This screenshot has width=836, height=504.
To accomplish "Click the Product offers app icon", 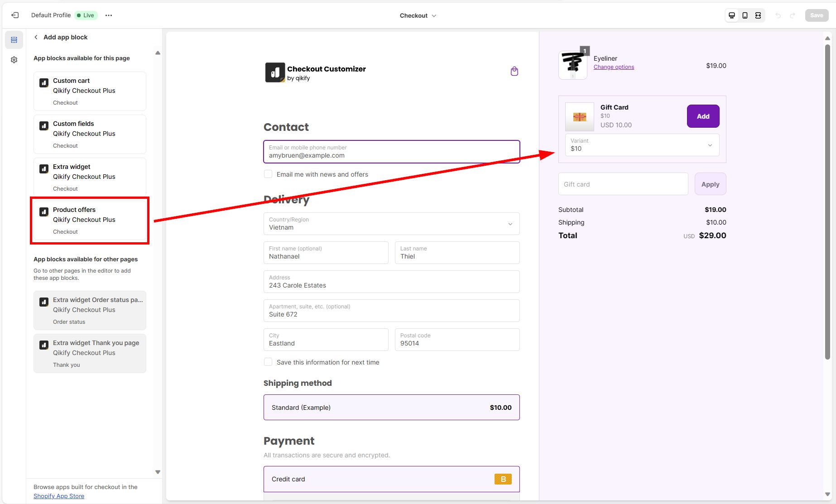I will [x=44, y=212].
